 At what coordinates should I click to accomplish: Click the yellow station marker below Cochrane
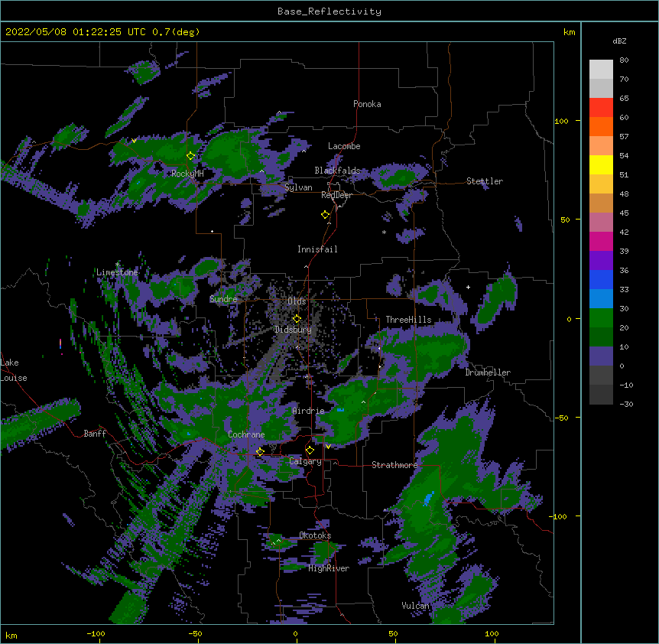(x=260, y=451)
